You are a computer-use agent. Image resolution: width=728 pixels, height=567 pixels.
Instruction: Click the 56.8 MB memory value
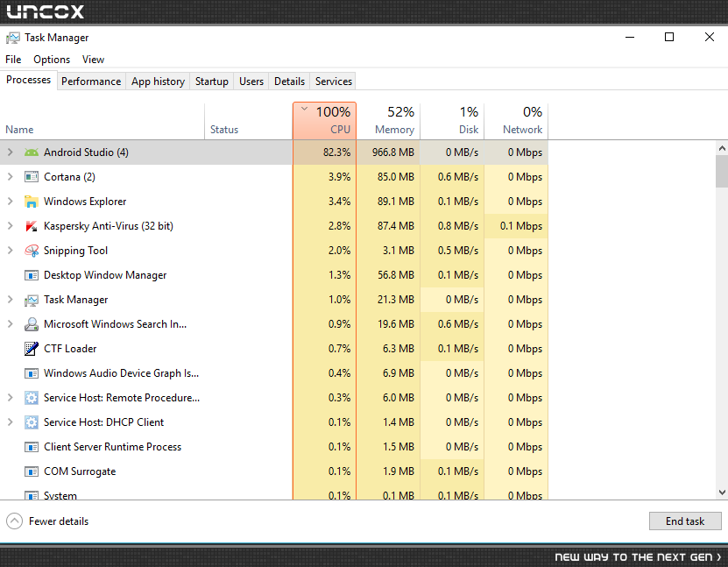(x=396, y=275)
